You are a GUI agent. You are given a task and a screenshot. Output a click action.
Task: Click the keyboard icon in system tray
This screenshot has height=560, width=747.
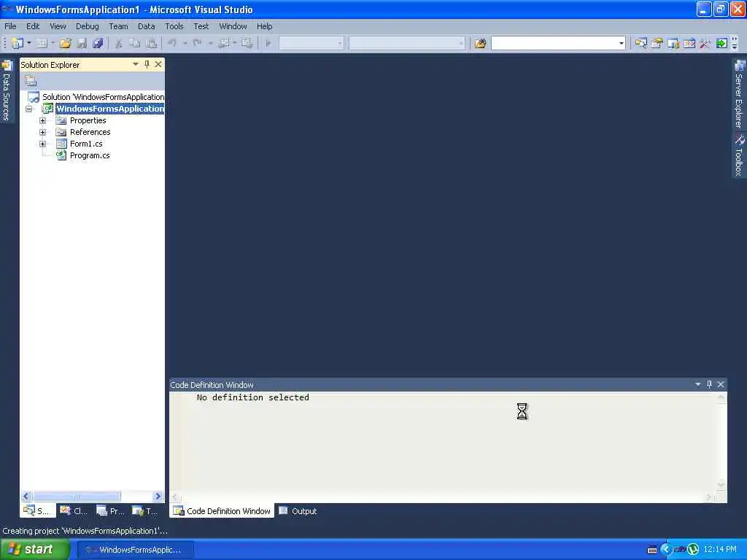(x=652, y=550)
